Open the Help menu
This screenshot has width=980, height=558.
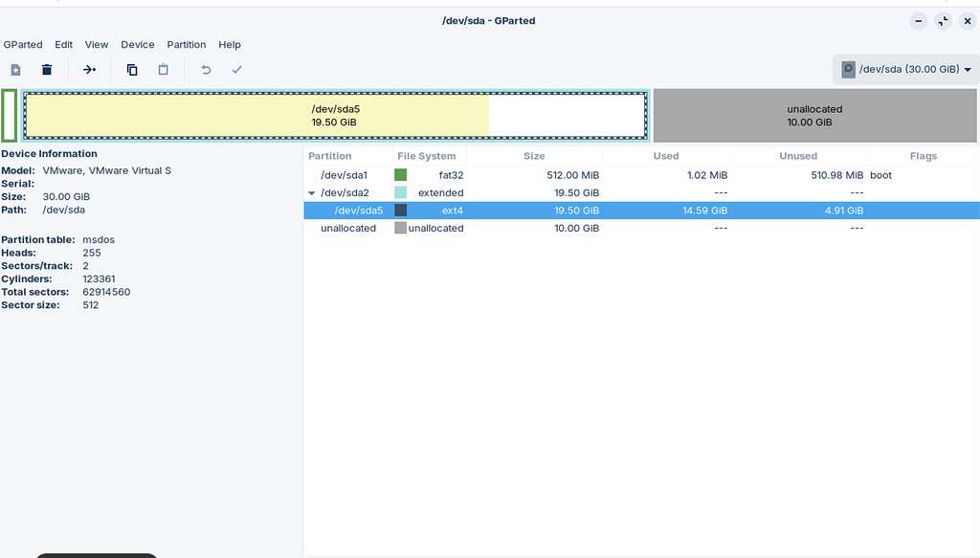230,44
